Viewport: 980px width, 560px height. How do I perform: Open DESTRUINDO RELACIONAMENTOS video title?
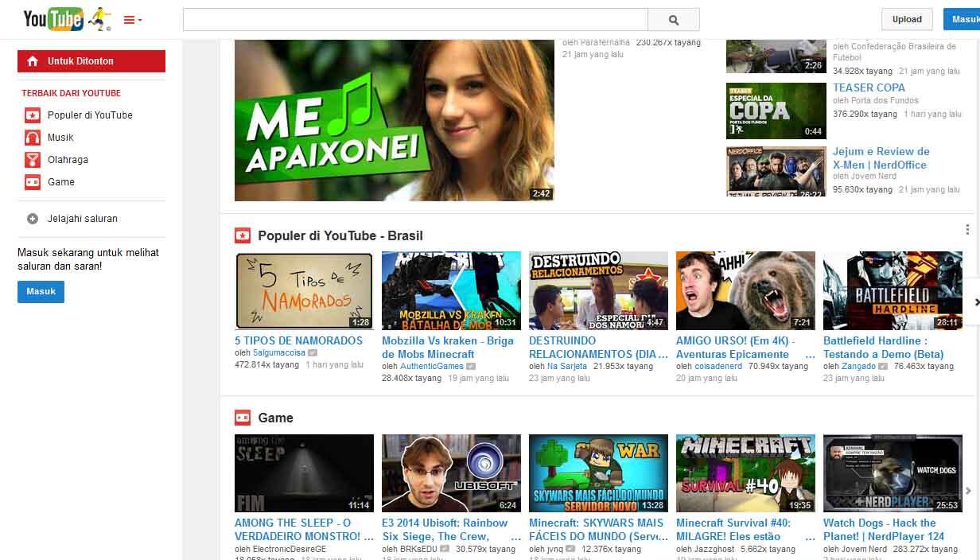pyautogui.click(x=598, y=348)
